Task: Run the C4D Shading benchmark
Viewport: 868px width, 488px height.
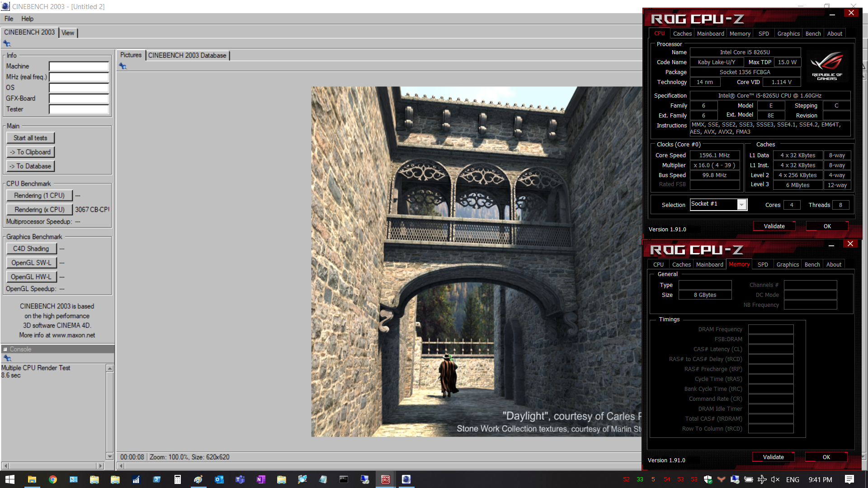Action: coord(31,249)
